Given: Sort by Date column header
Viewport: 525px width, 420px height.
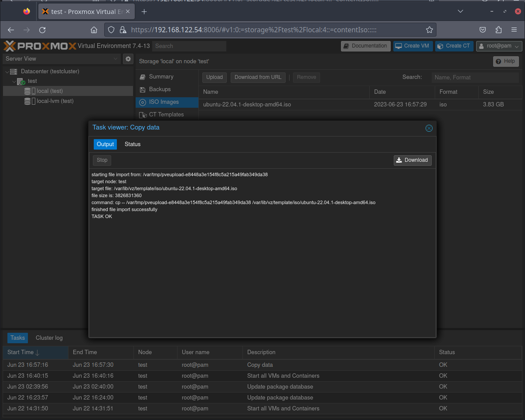Looking at the screenshot, I should (x=402, y=92).
